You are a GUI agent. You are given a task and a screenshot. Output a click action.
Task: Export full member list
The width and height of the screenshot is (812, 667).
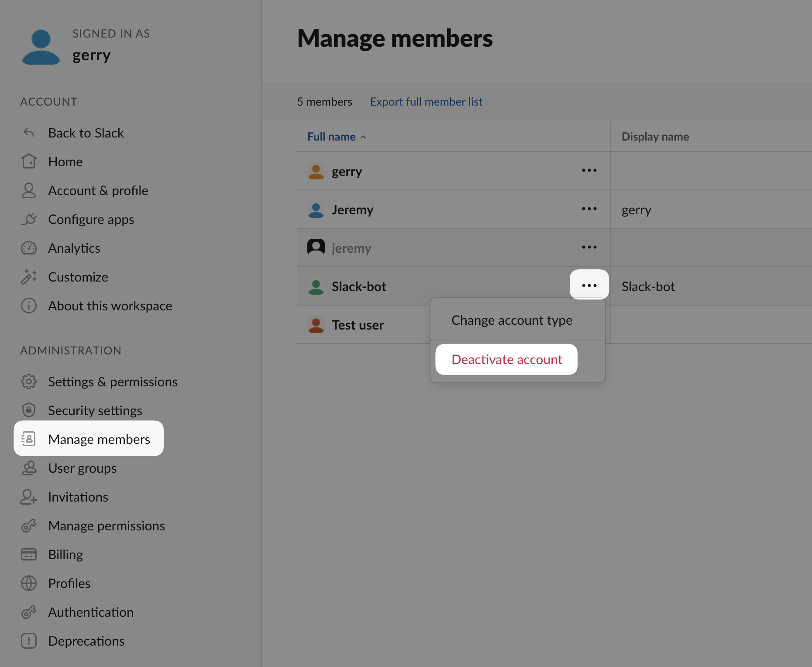coord(426,102)
